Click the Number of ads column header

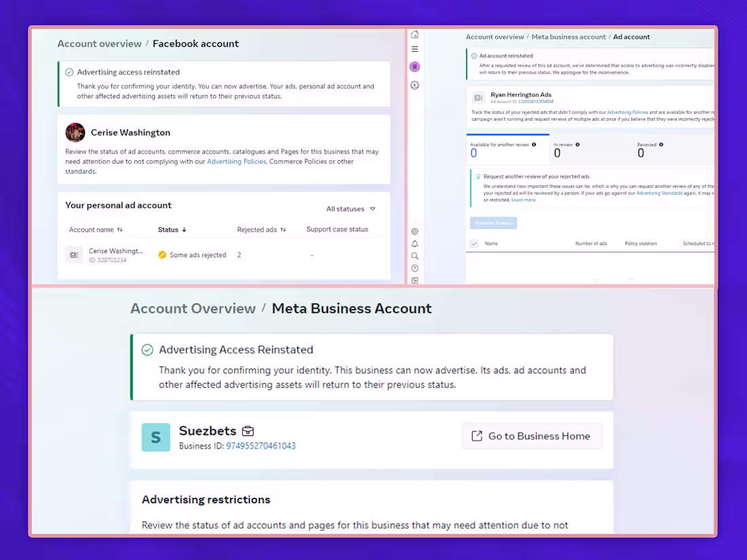coord(591,243)
